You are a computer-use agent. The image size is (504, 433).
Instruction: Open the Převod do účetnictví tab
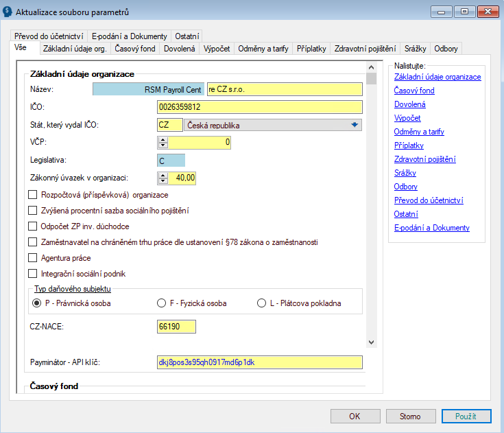click(x=49, y=36)
